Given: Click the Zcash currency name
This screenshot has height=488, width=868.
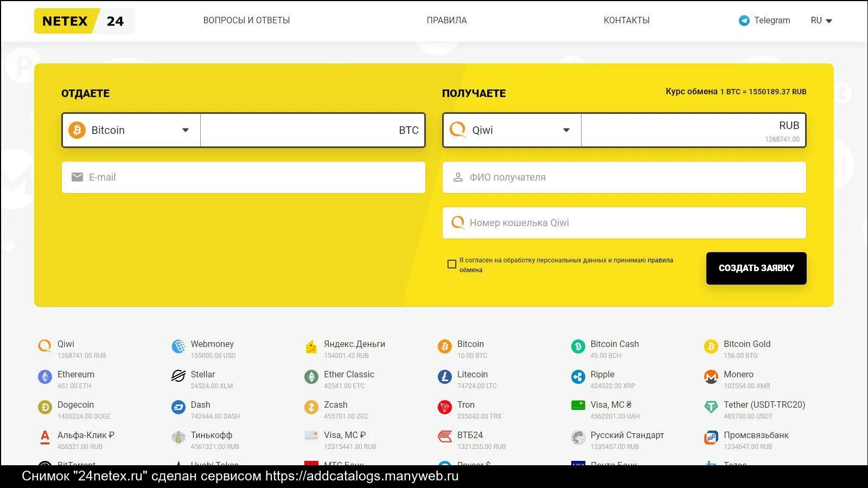Looking at the screenshot, I should [x=336, y=404].
